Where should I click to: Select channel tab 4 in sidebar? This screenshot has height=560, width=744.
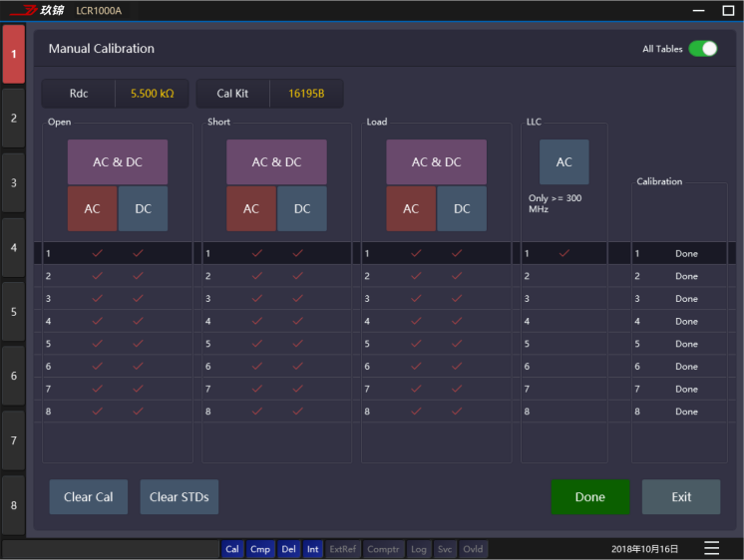click(14, 247)
